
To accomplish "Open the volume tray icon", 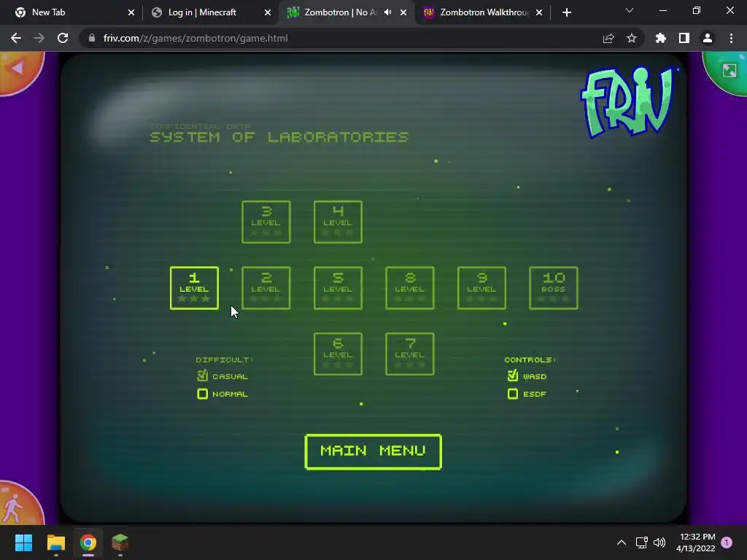I will tap(659, 542).
